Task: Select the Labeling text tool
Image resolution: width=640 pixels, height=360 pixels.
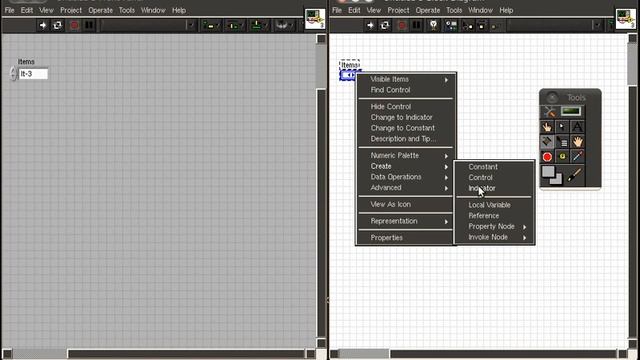Action: coord(577,127)
